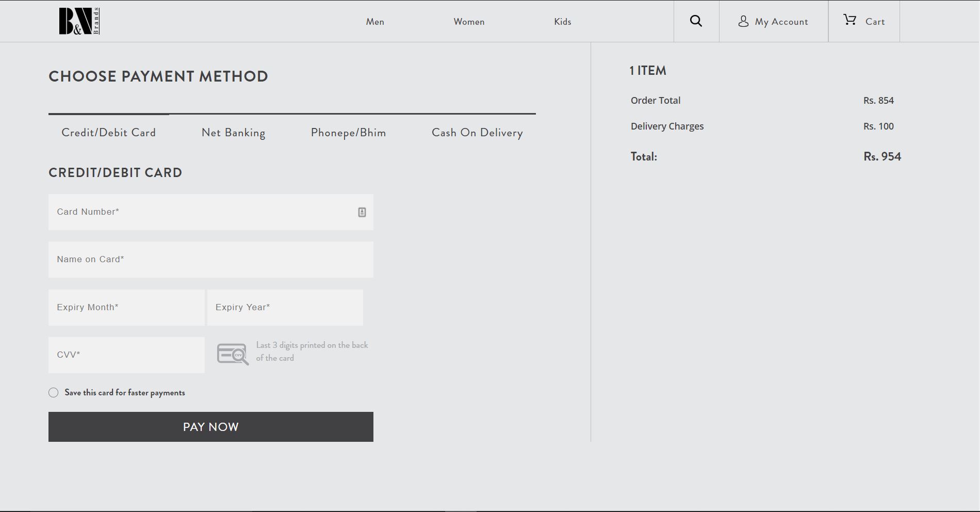The width and height of the screenshot is (980, 512).
Task: Click the CHOOSE PAYMENT METHOD heading
Action: 158,76
